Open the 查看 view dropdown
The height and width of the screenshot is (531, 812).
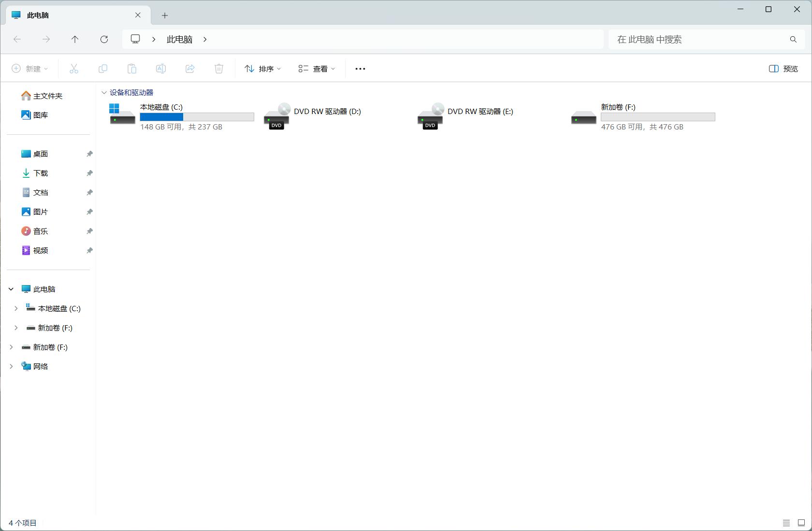tap(317, 69)
